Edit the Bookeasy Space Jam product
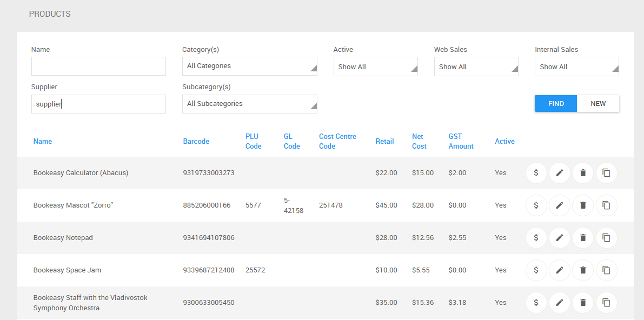 tap(560, 270)
